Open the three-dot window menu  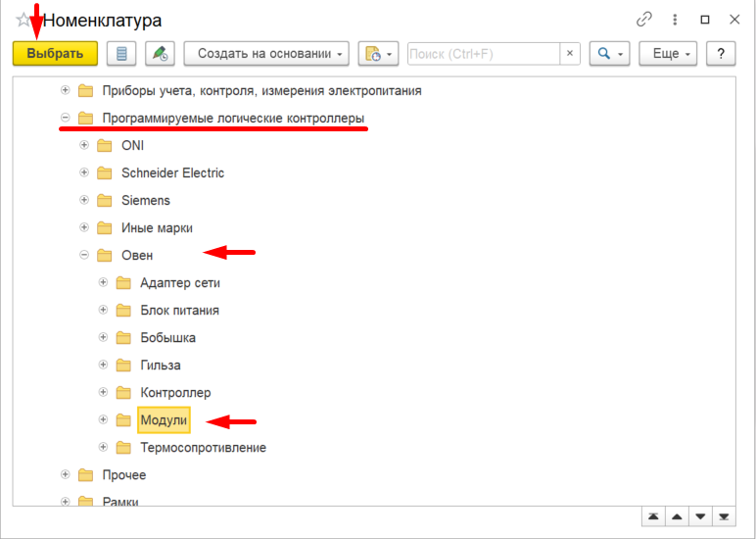(675, 20)
